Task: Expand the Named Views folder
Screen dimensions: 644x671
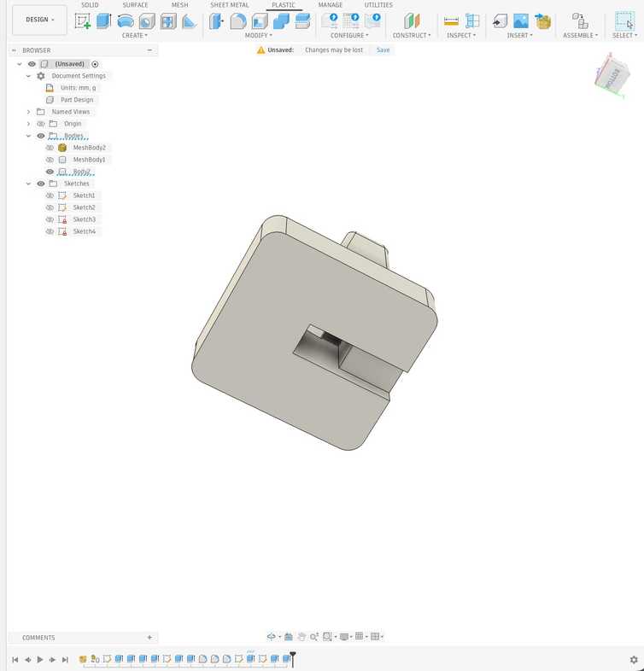Action: [x=29, y=112]
